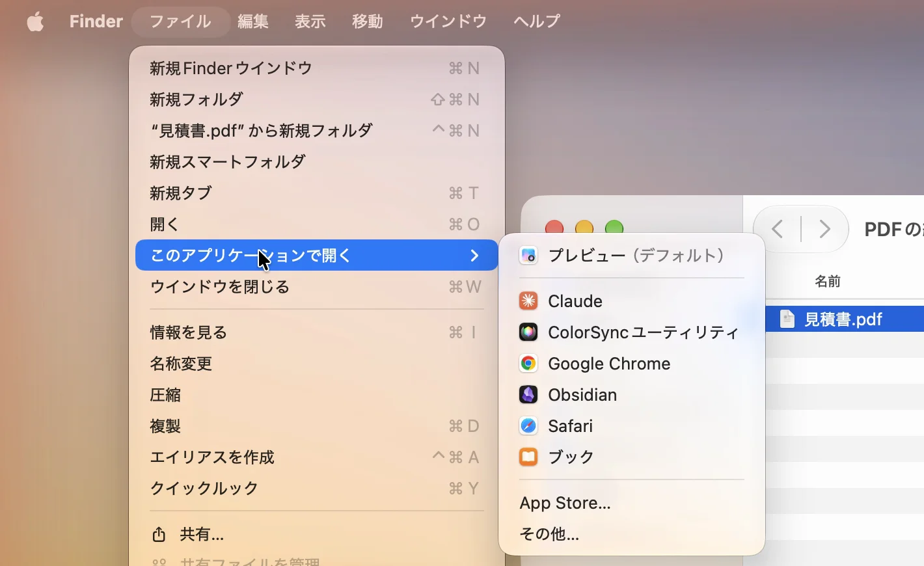Viewport: 924px width, 566px height.
Task: Click the Preview app icon in submenu
Action: coord(528,256)
